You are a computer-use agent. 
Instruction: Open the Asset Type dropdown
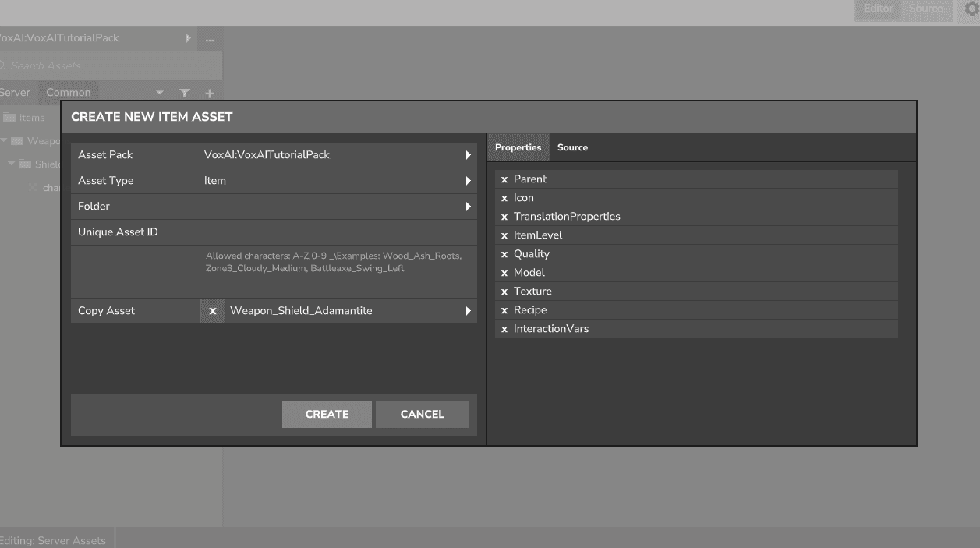click(468, 180)
